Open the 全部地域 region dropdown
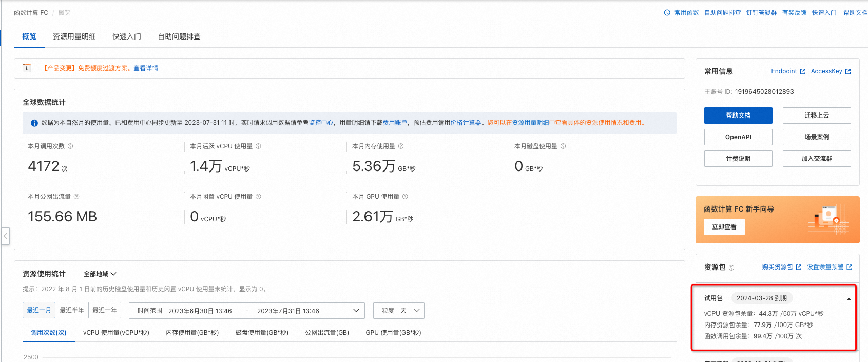The width and height of the screenshot is (868, 362). click(x=100, y=274)
